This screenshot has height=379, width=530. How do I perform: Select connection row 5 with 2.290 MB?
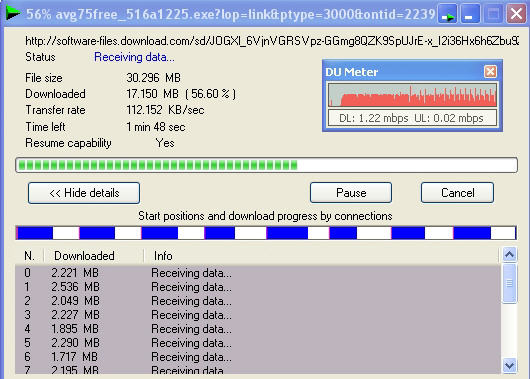[258, 343]
